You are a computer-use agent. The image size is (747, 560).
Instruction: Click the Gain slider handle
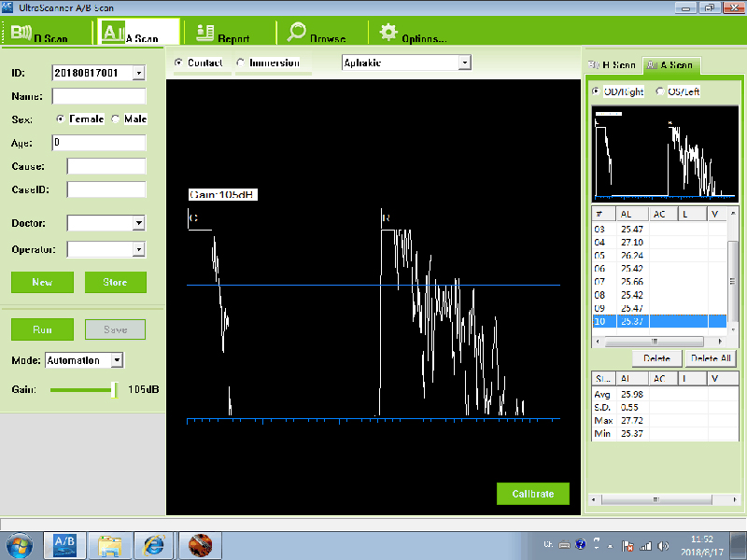pos(114,389)
